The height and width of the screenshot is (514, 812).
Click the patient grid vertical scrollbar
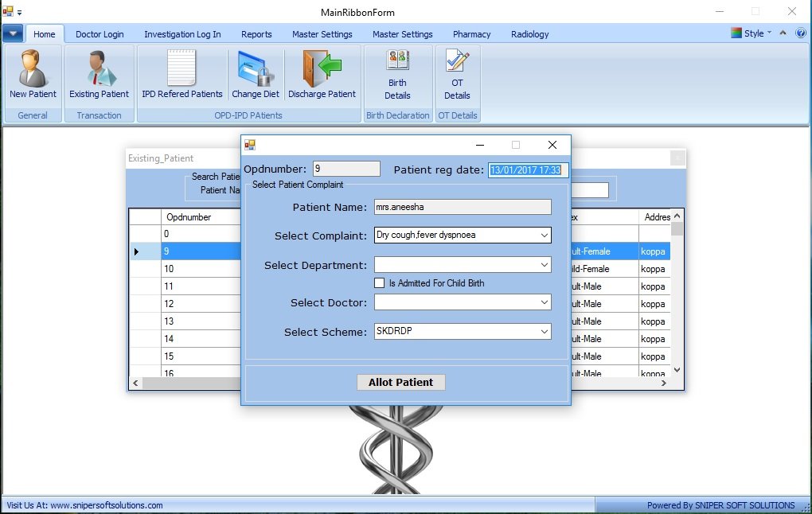coord(677,294)
